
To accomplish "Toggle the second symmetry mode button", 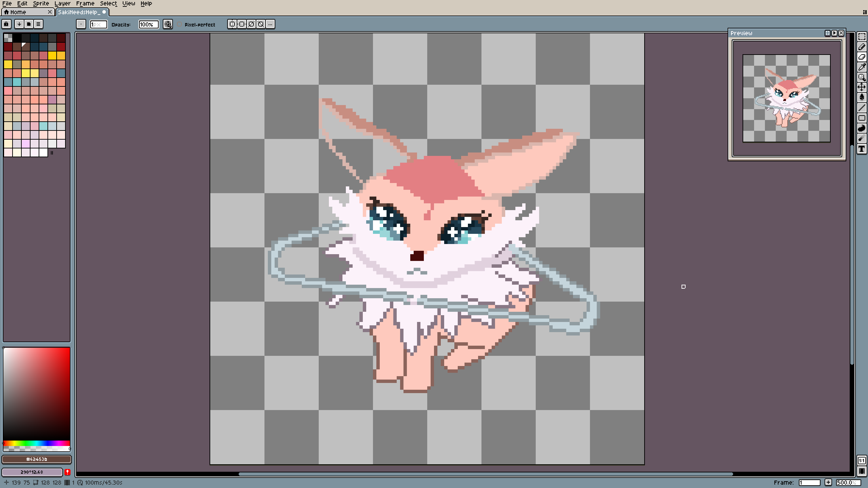I will point(242,24).
